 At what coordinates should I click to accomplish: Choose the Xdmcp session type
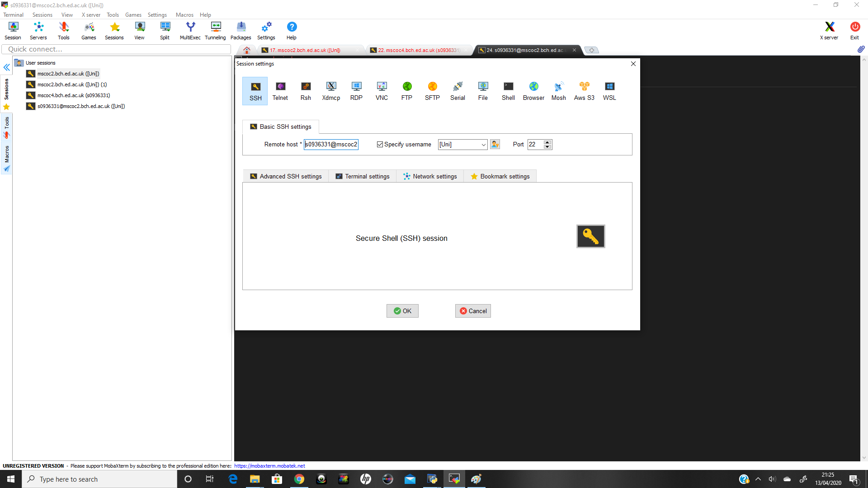tap(331, 91)
